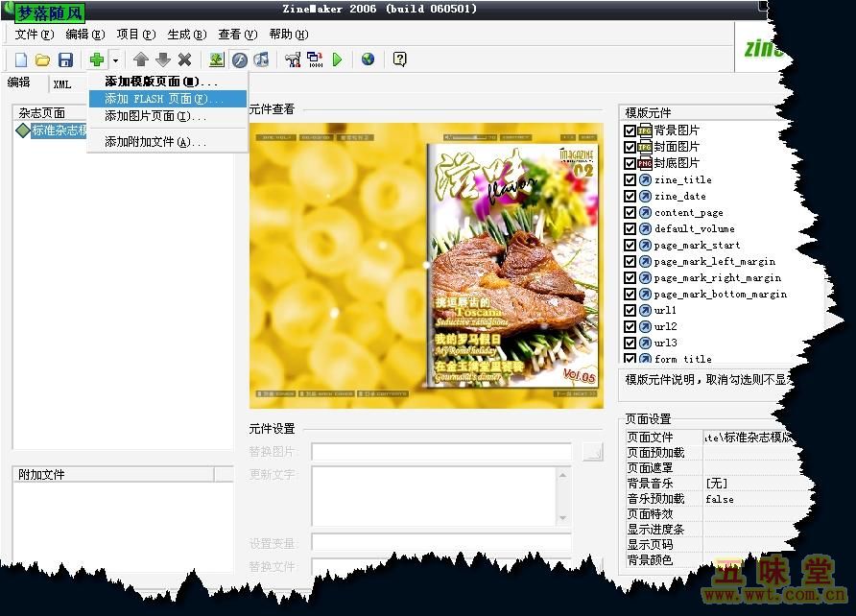856x616 pixels.
Task: Open dropdown arrow beside add page icon
Action: [115, 59]
